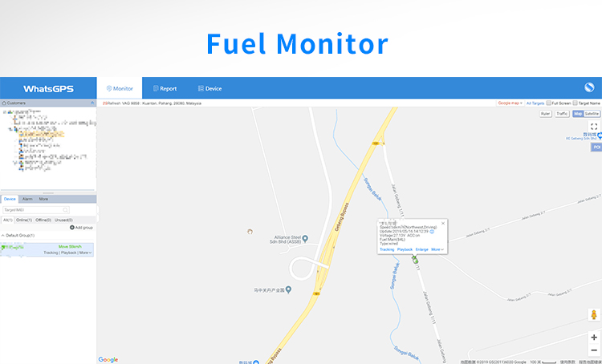
Task: Close the vehicle info popup
Action: tap(442, 223)
